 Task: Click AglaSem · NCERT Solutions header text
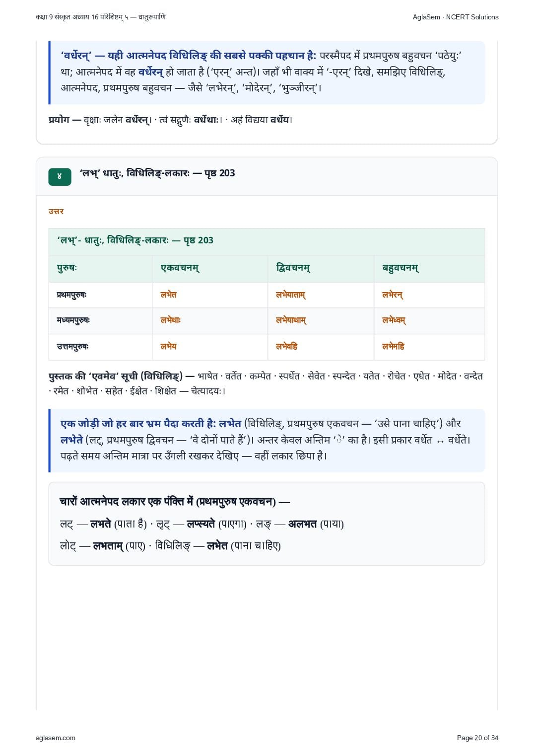[456, 17]
